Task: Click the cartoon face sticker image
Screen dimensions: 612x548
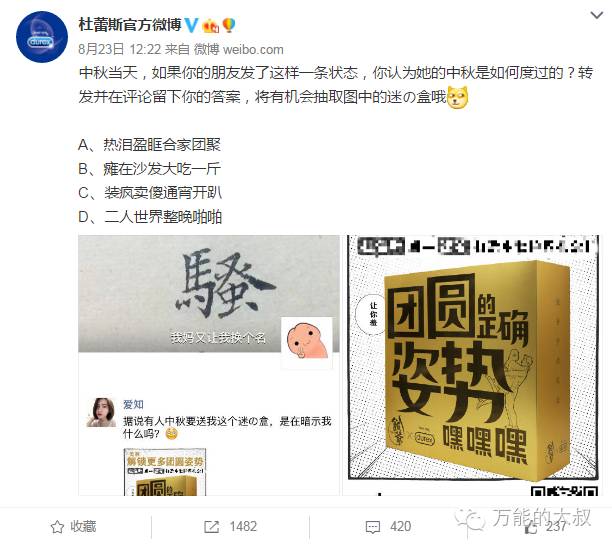Action: (x=307, y=343)
